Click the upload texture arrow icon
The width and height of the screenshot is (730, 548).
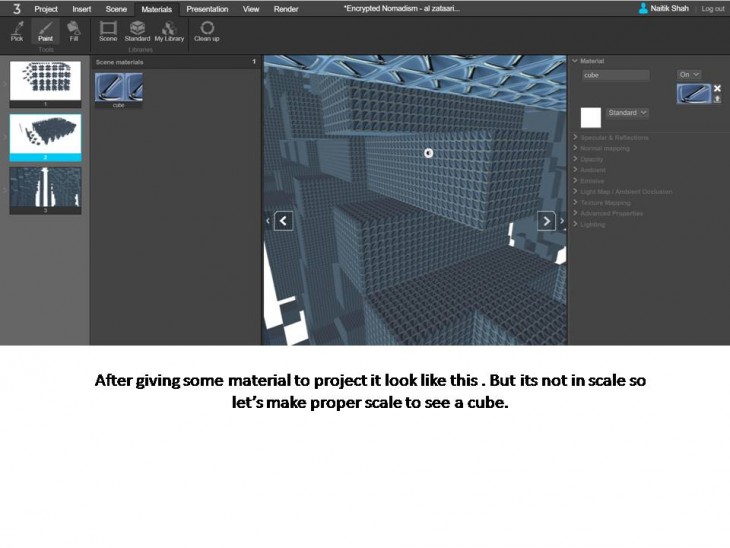717,99
